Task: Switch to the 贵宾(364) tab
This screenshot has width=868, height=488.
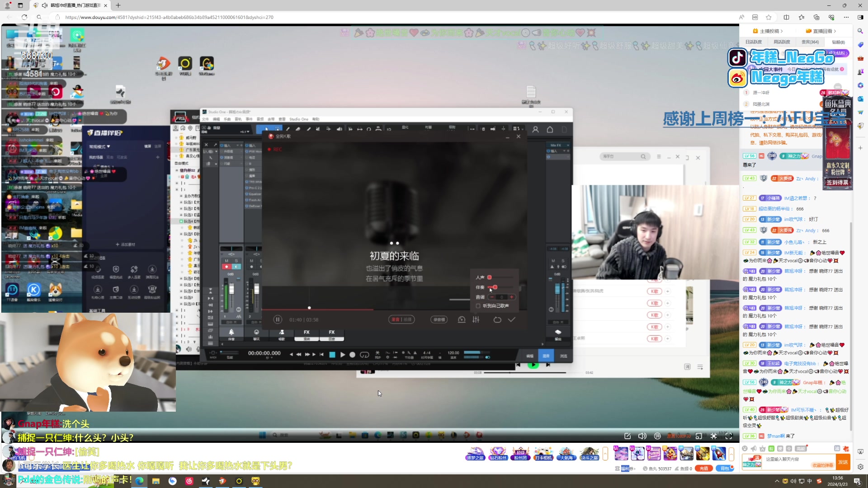Action: pos(810,42)
